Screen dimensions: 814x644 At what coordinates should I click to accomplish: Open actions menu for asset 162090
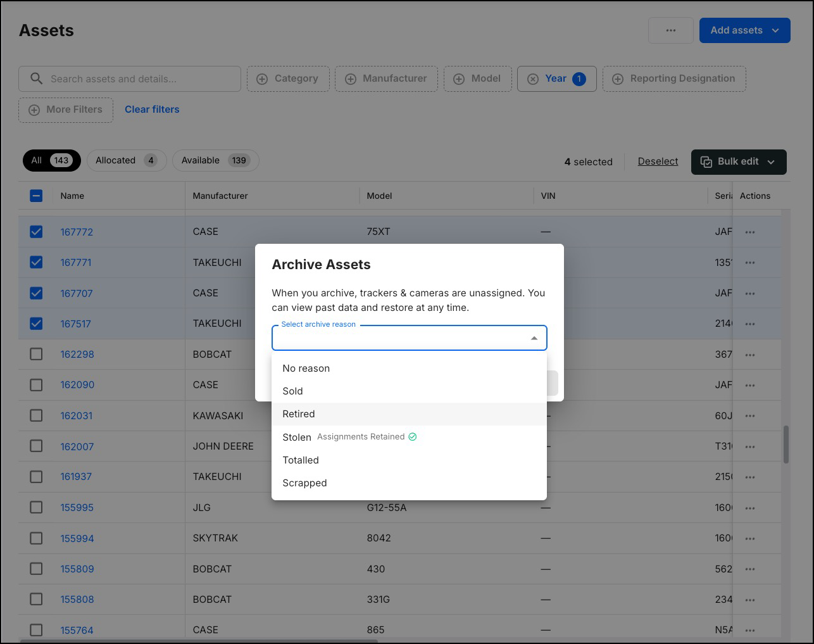[750, 385]
